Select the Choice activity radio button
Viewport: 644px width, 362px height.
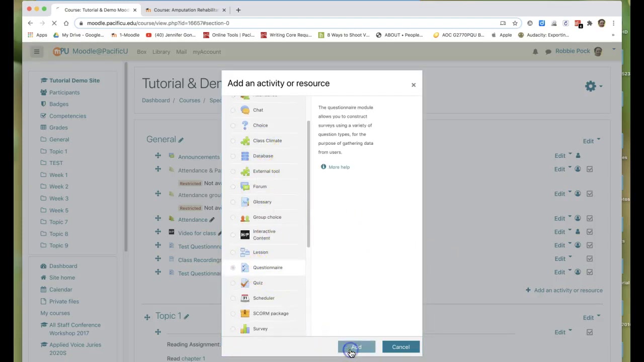pos(233,125)
